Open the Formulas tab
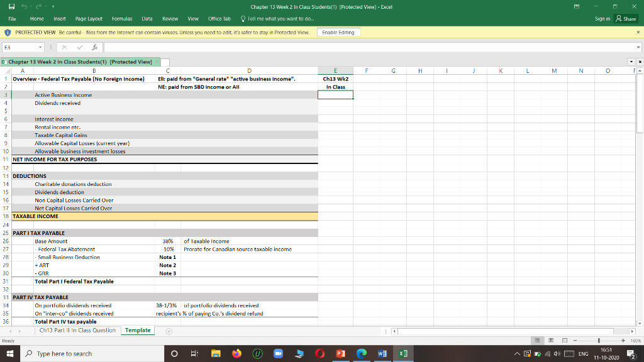The height and width of the screenshot is (362, 644). click(122, 19)
